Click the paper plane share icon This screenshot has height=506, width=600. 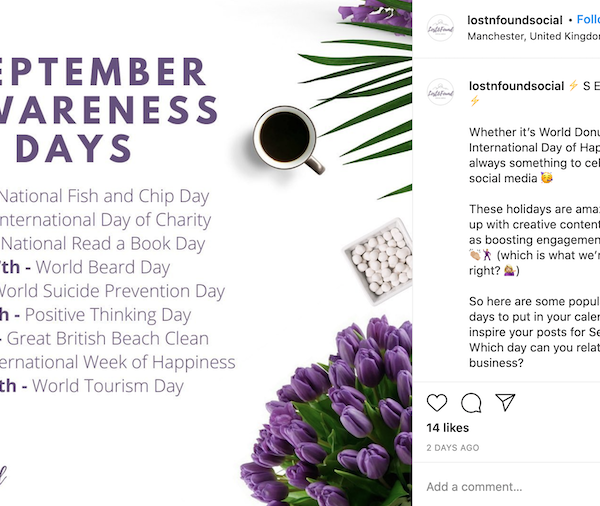[505, 403]
